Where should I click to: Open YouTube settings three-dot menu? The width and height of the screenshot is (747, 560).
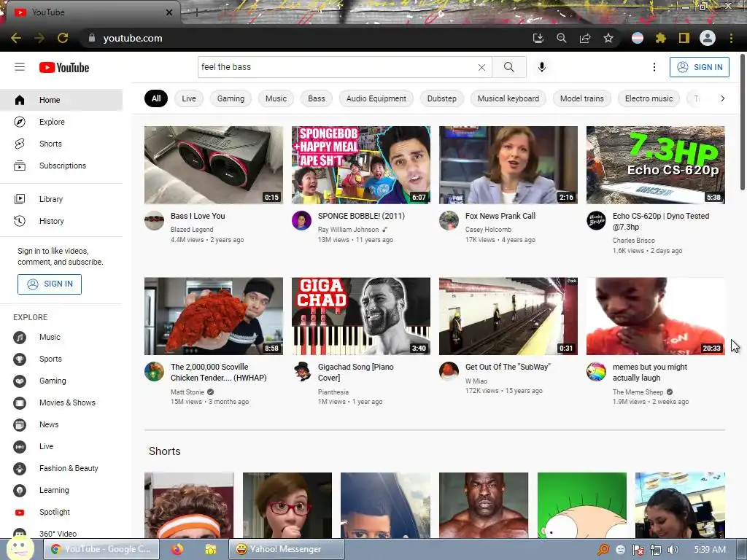point(654,67)
